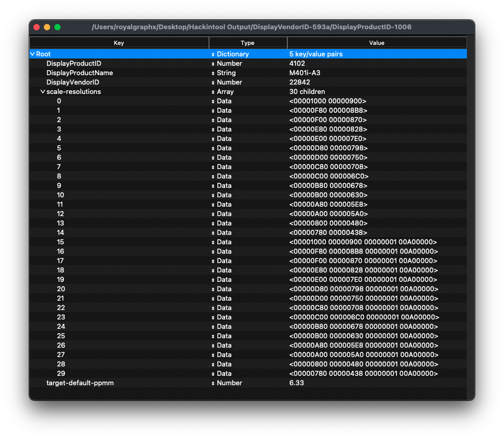Viewport: 504px width, 439px height.
Task: Click the Value column header
Action: click(x=376, y=43)
